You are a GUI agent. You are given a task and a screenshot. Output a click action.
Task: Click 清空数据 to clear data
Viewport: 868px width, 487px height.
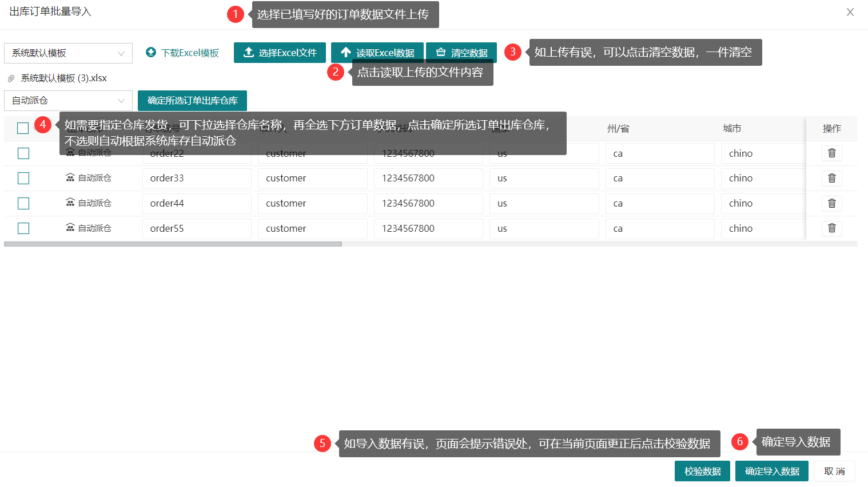[x=461, y=53]
